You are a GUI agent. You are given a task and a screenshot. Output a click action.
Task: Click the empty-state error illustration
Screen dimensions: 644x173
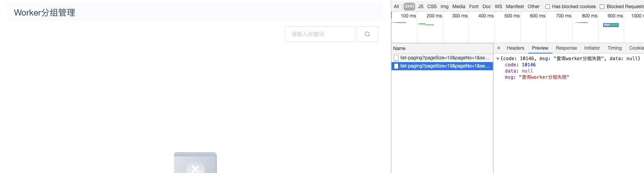click(x=195, y=163)
